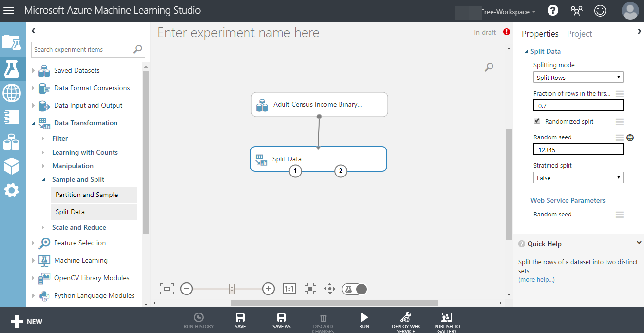Collapse the right Properties pane chevron
The width and height of the screenshot is (644, 333).
pyautogui.click(x=639, y=31)
